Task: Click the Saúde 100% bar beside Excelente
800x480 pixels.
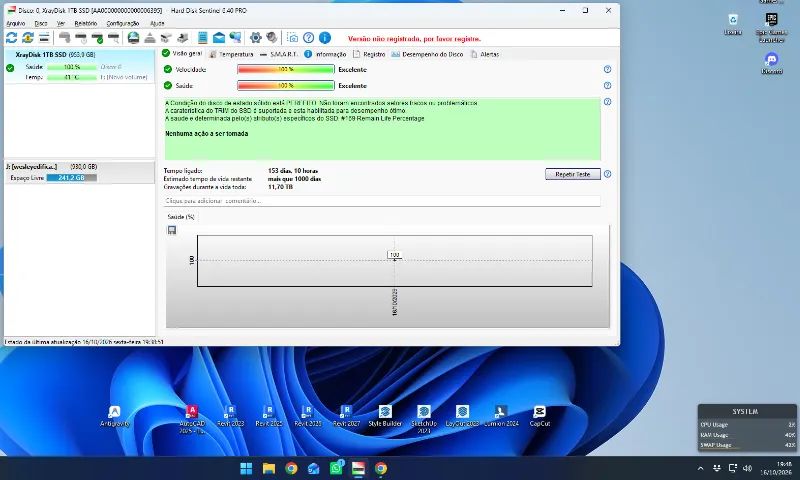Action: tap(286, 86)
